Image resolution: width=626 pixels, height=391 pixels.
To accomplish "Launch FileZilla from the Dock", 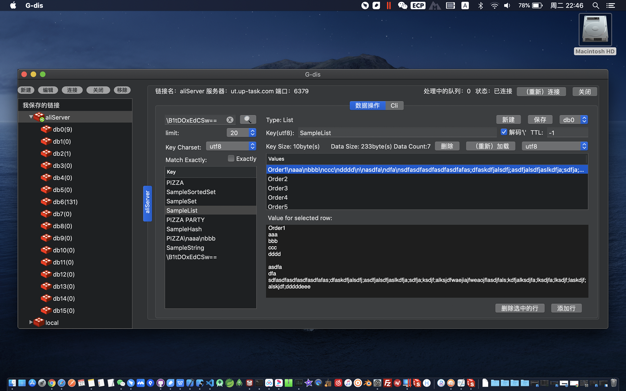I will tap(387, 383).
